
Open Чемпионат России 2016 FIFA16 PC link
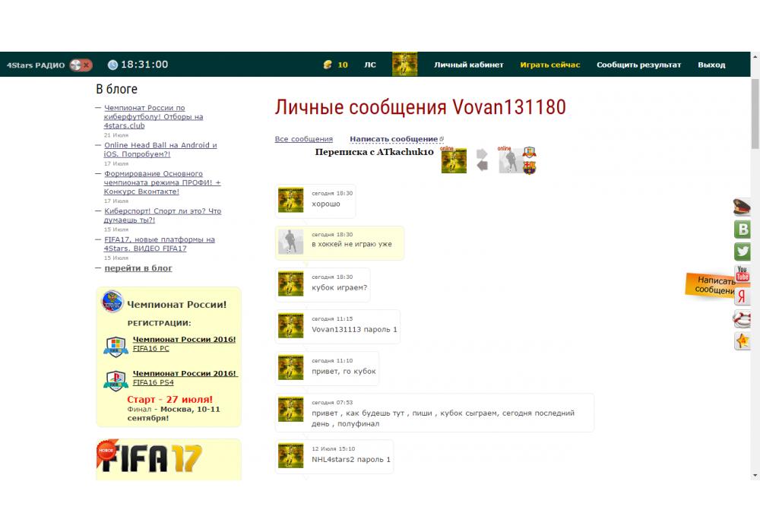pyautogui.click(x=184, y=344)
